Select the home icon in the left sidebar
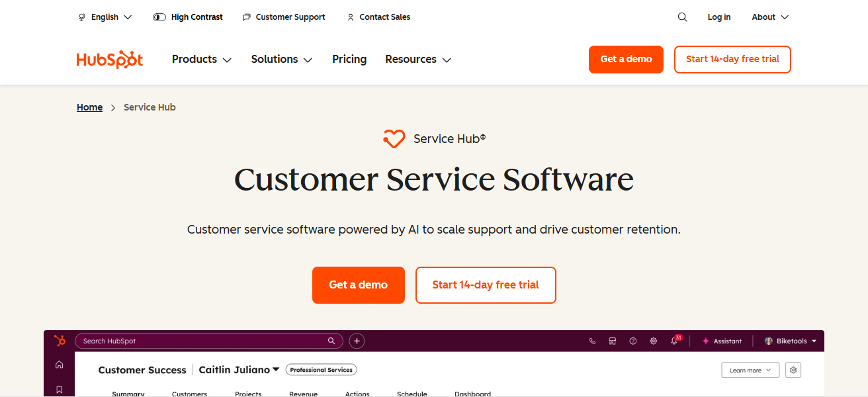 [x=59, y=364]
